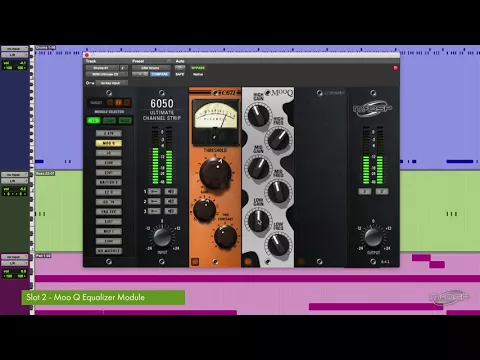Set target slot 1
The height and width of the screenshot is (360, 480).
click(110, 102)
